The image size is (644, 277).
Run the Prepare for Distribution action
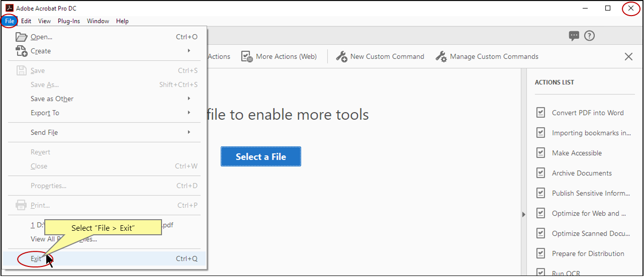pyautogui.click(x=588, y=253)
